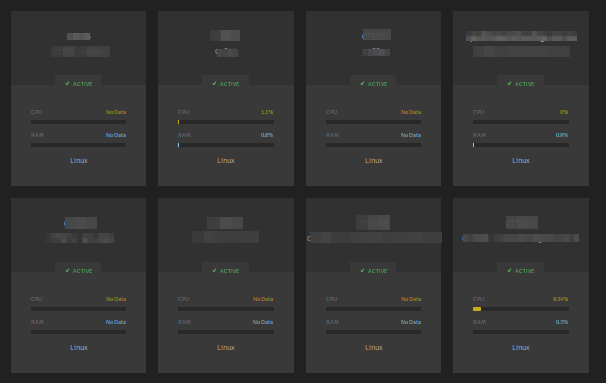Click the Linux label on the card ending 188
606x383 pixels.
[373, 347]
